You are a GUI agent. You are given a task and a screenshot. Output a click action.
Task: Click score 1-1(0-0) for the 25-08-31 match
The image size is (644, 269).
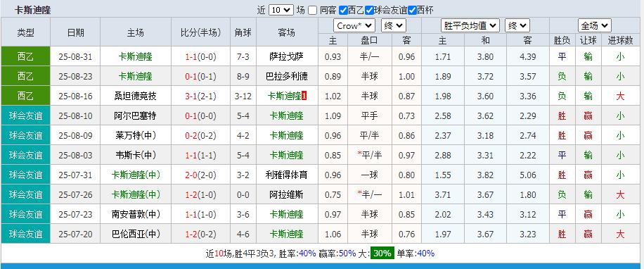pyautogui.click(x=200, y=56)
